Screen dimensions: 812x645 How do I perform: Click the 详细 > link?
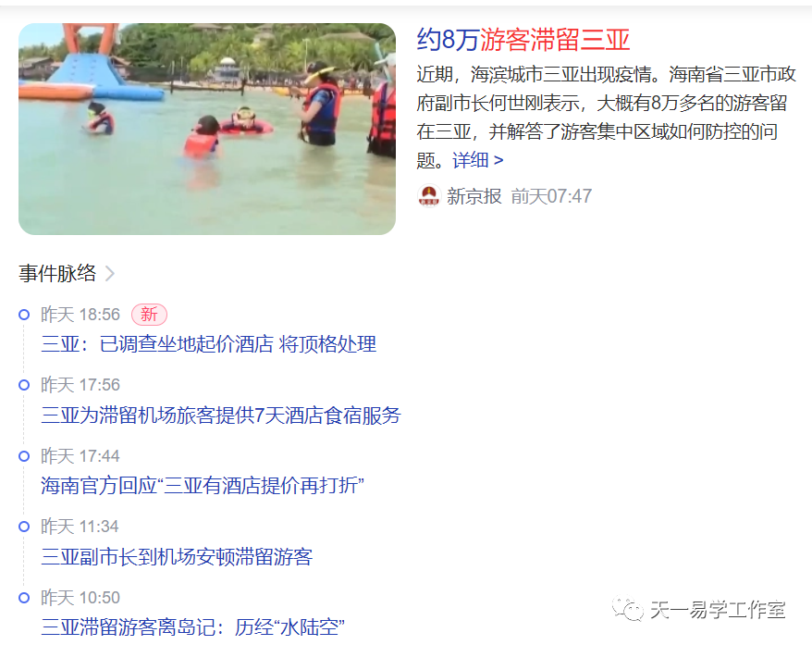click(x=477, y=160)
